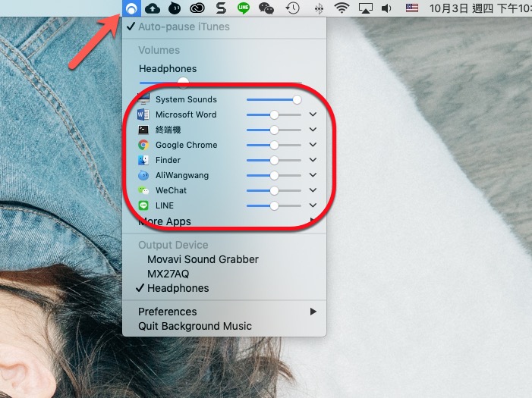This screenshot has height=398, width=532.
Task: Adjust Microsoft Word volume slider
Action: [274, 115]
